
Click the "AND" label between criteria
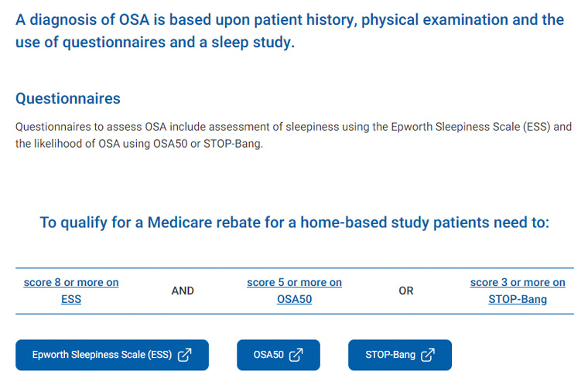tap(183, 291)
